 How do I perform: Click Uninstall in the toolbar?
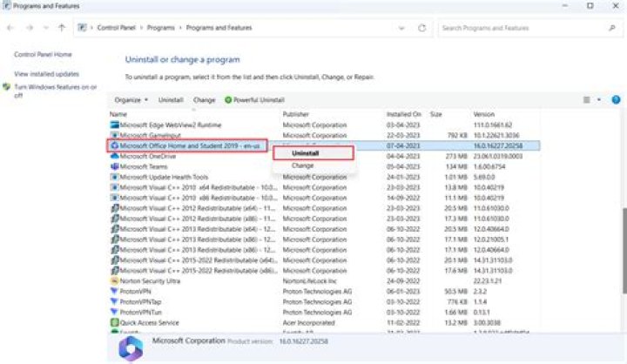(171, 100)
